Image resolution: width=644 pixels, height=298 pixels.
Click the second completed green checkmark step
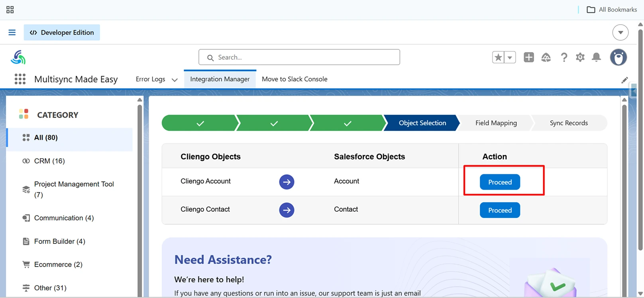pyautogui.click(x=274, y=123)
